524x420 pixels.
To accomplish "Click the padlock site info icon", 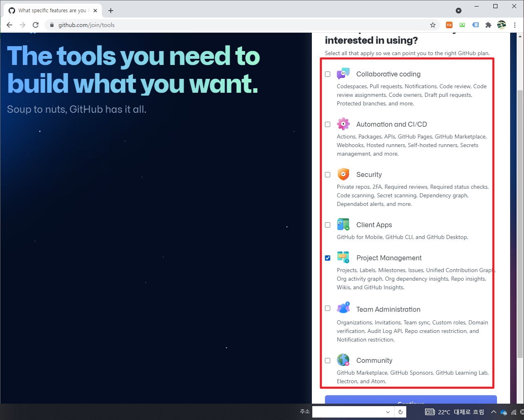I will [x=52, y=25].
